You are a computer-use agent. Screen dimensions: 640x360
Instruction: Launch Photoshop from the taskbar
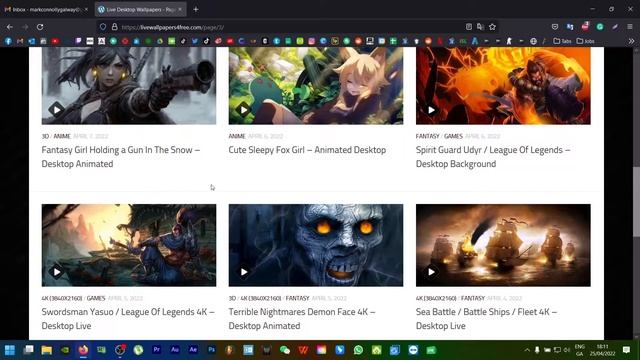(x=211, y=350)
